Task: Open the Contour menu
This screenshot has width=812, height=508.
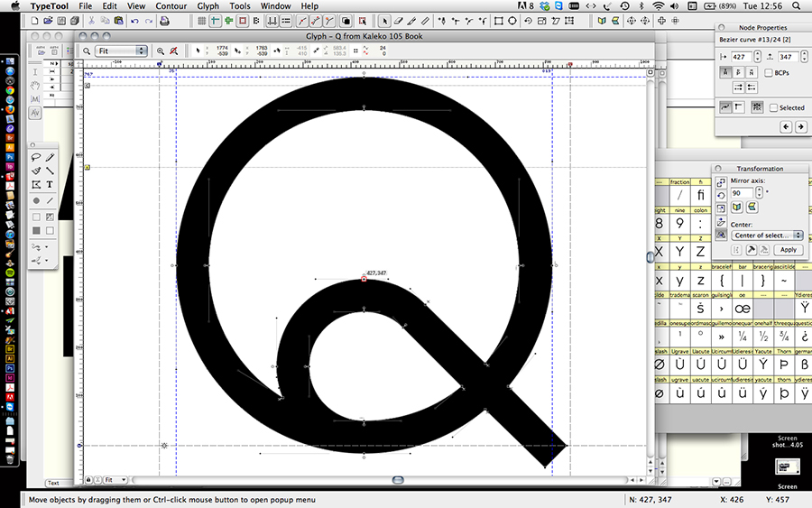Action: tap(171, 5)
